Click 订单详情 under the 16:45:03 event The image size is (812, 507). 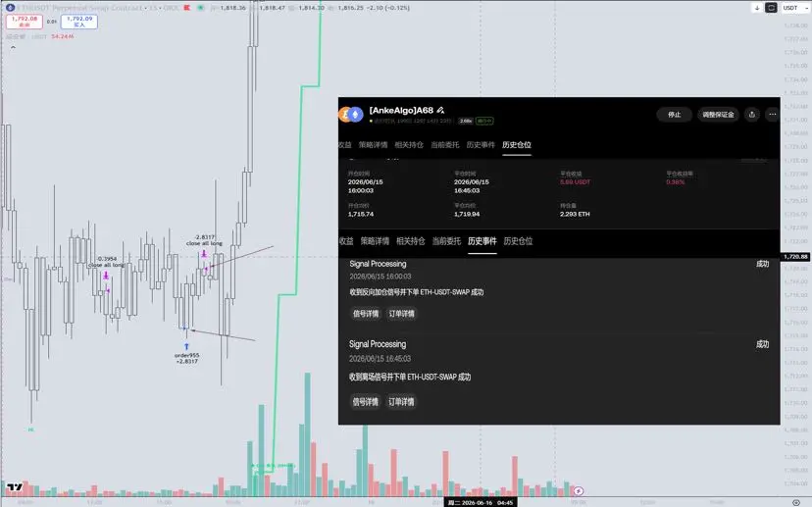401,401
